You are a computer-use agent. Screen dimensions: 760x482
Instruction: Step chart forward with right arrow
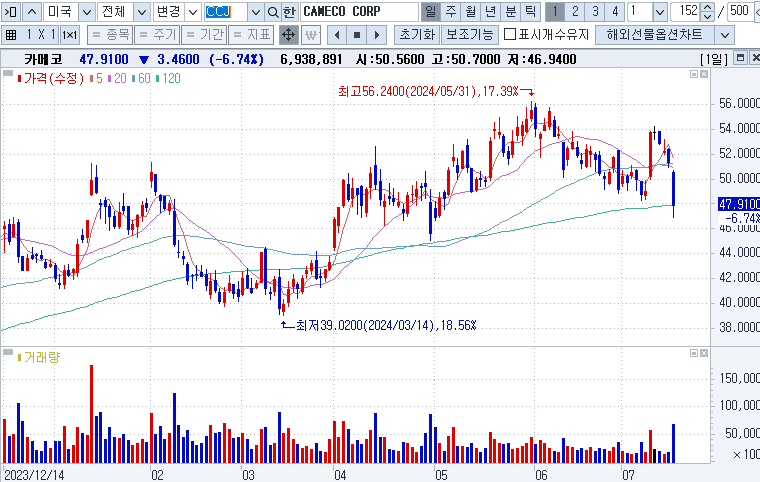(x=377, y=35)
